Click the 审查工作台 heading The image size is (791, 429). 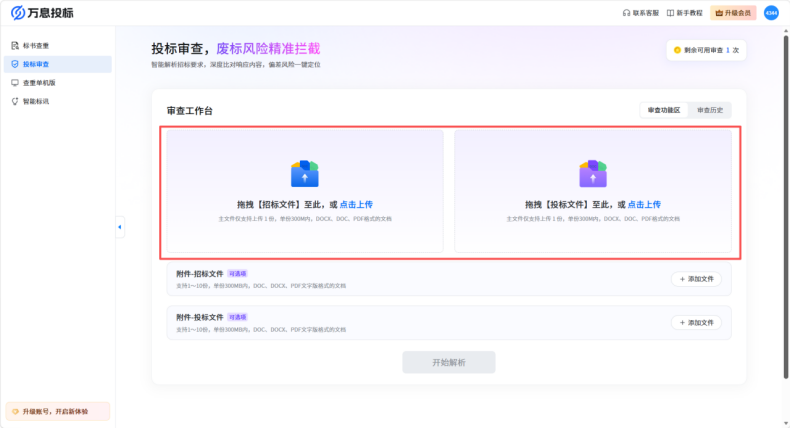point(190,111)
